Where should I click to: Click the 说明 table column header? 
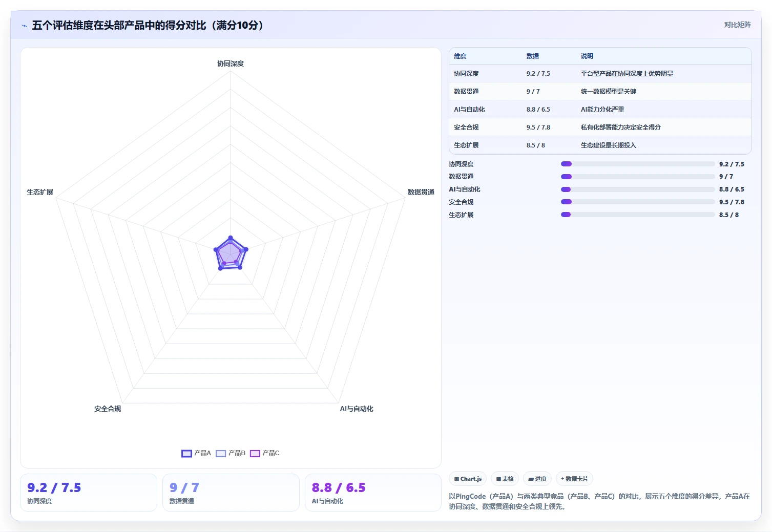click(x=587, y=56)
